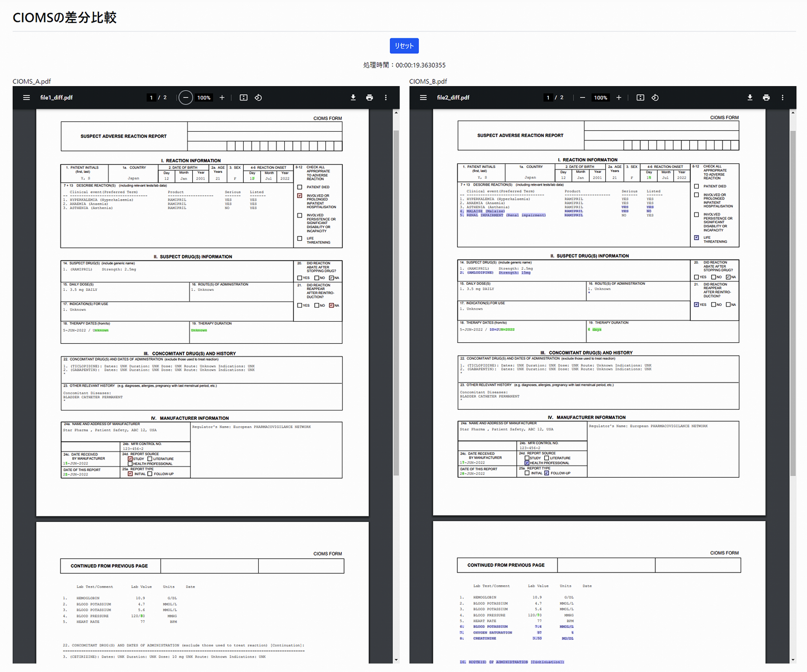Click page number field in left viewer

click(151, 98)
